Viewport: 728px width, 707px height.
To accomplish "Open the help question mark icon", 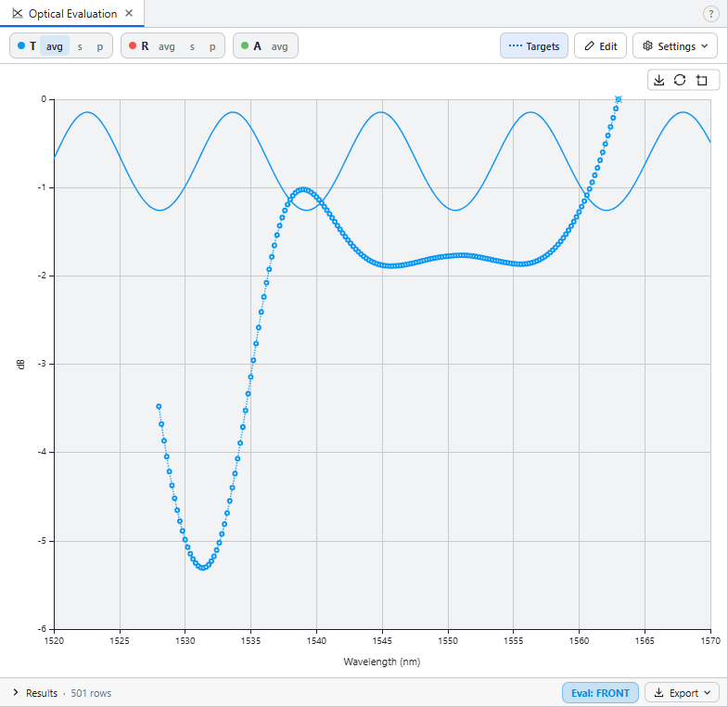I will pyautogui.click(x=710, y=14).
